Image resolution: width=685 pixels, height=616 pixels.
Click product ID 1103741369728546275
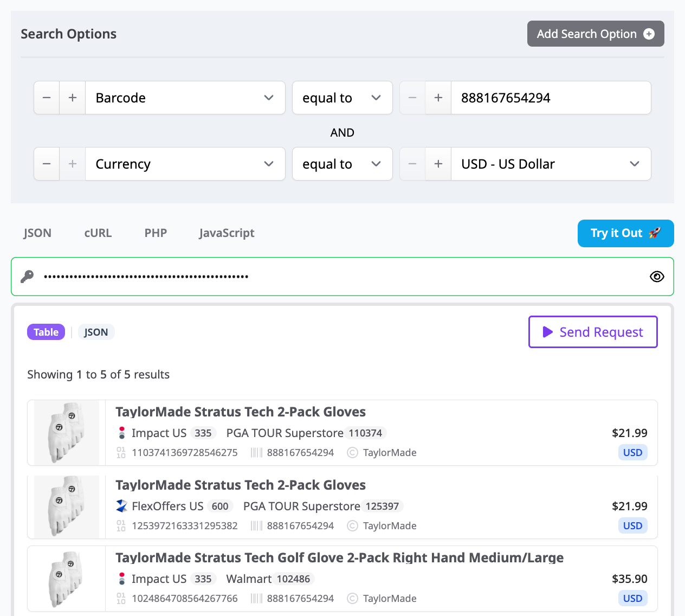185,452
